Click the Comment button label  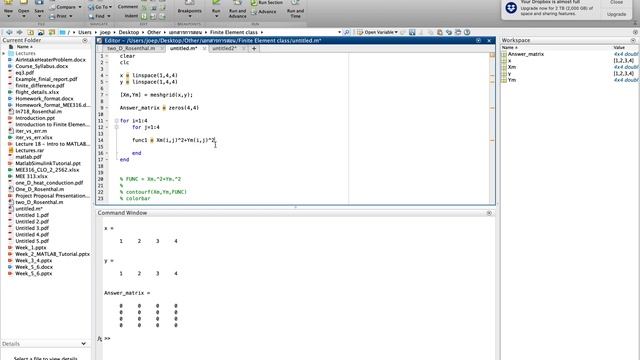[128, 7]
